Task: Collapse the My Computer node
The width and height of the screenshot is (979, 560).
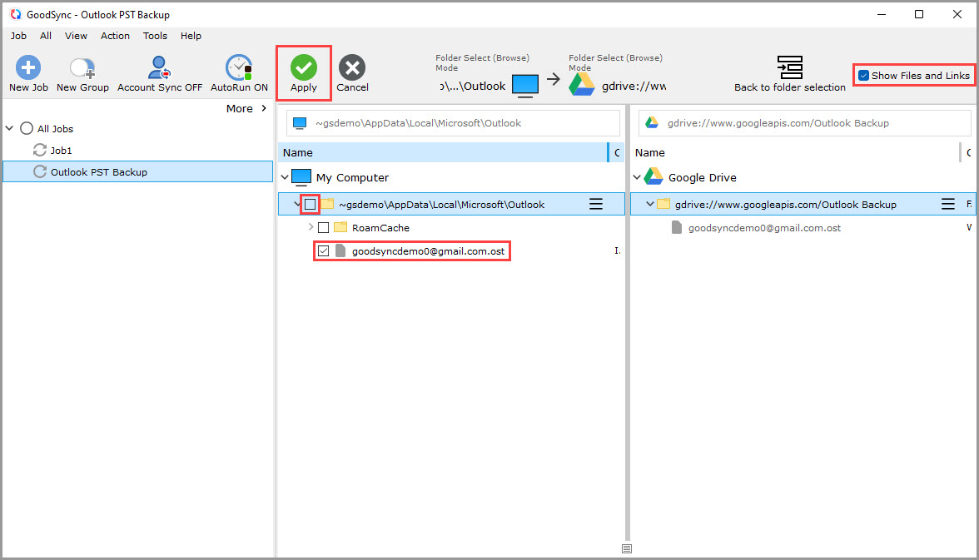Action: pyautogui.click(x=285, y=177)
